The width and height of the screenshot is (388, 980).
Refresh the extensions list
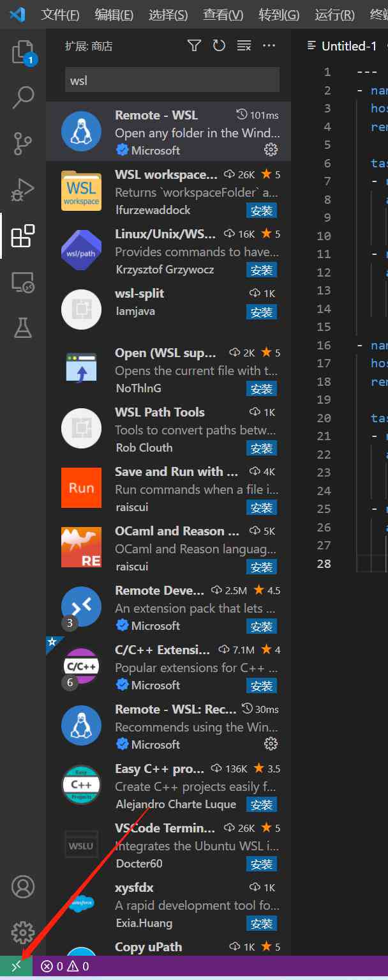pyautogui.click(x=219, y=45)
